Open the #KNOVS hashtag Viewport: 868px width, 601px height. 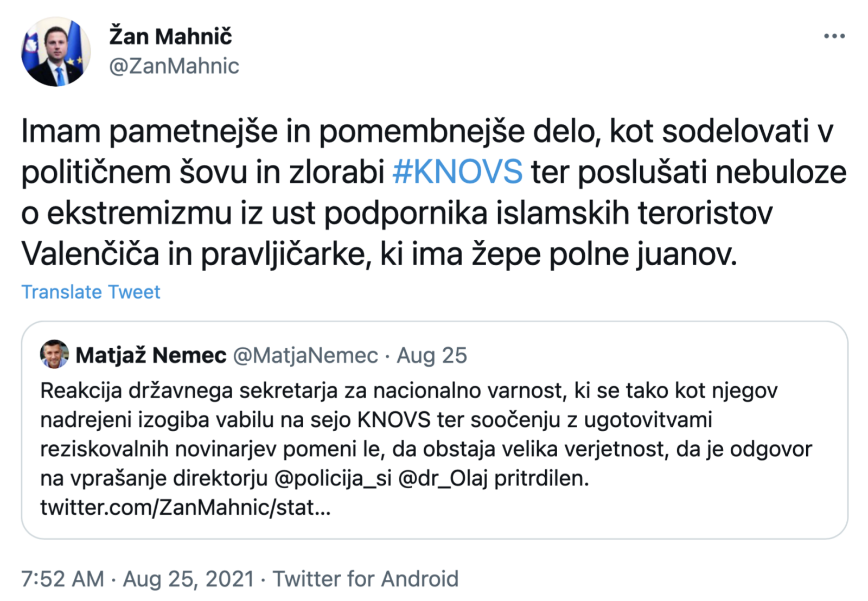pos(457,172)
